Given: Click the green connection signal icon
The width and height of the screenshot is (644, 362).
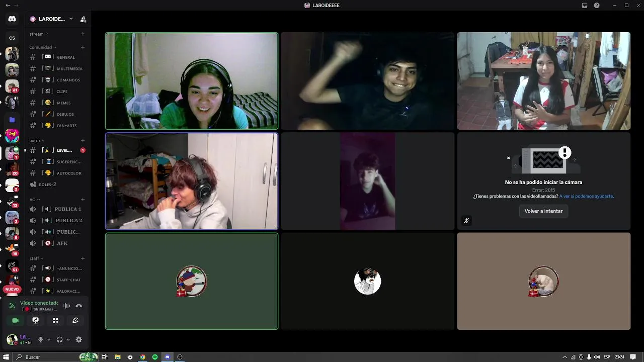Looking at the screenshot, I should (x=12, y=306).
